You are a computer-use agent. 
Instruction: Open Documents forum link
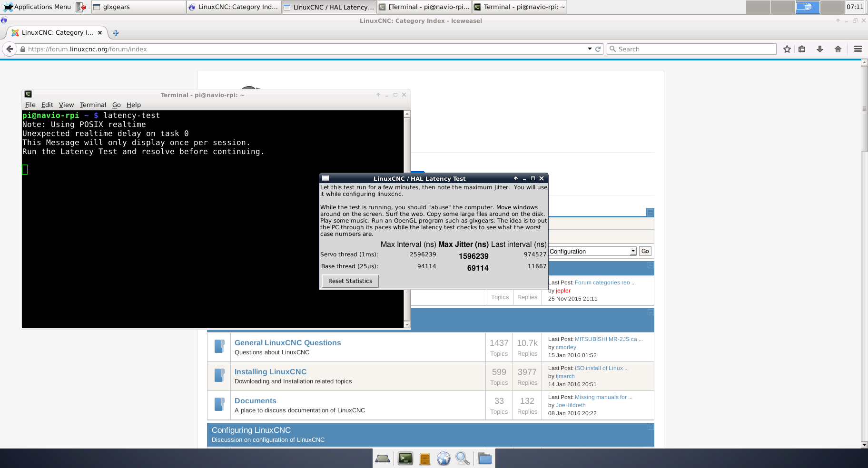click(255, 400)
